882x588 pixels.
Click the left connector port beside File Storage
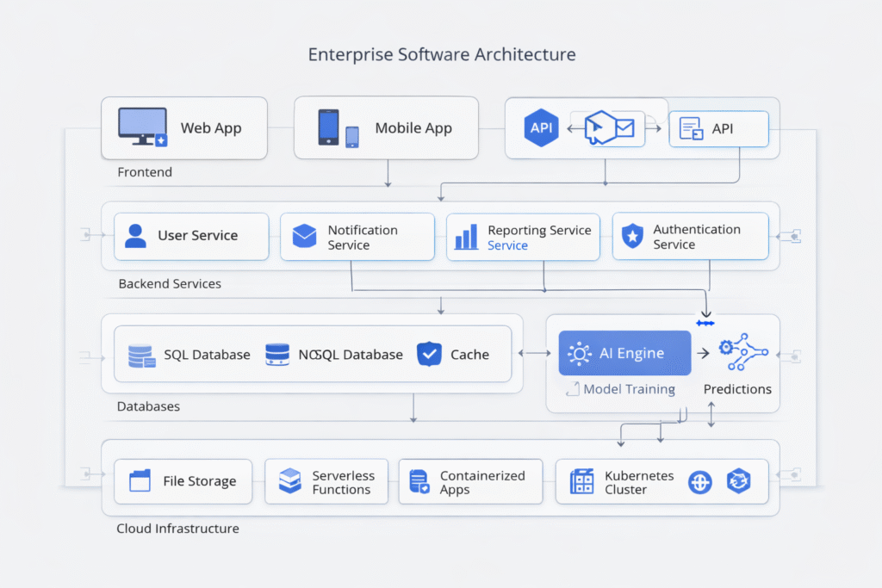(x=85, y=473)
